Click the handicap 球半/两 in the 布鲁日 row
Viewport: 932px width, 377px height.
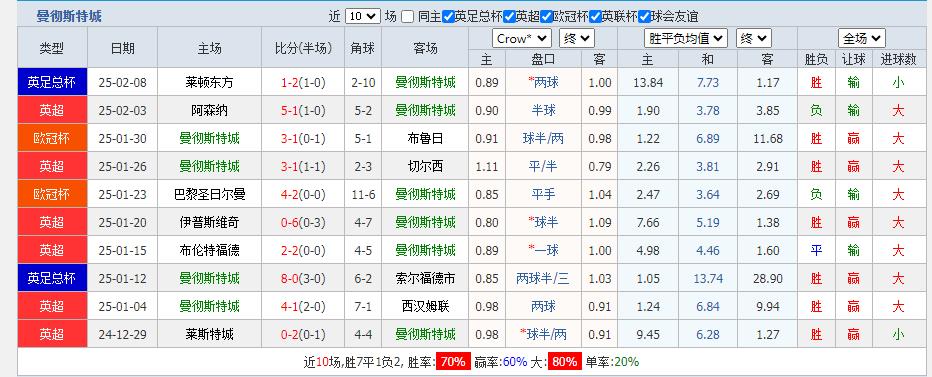543,139
